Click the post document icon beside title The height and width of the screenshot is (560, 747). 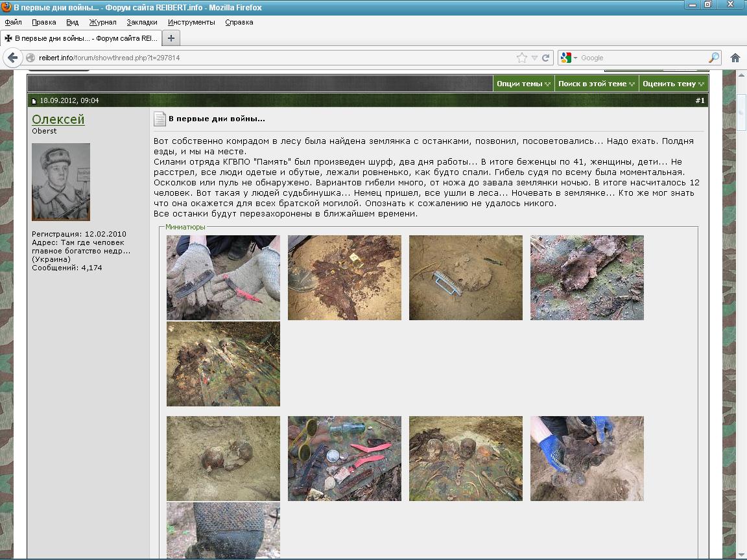(160, 119)
